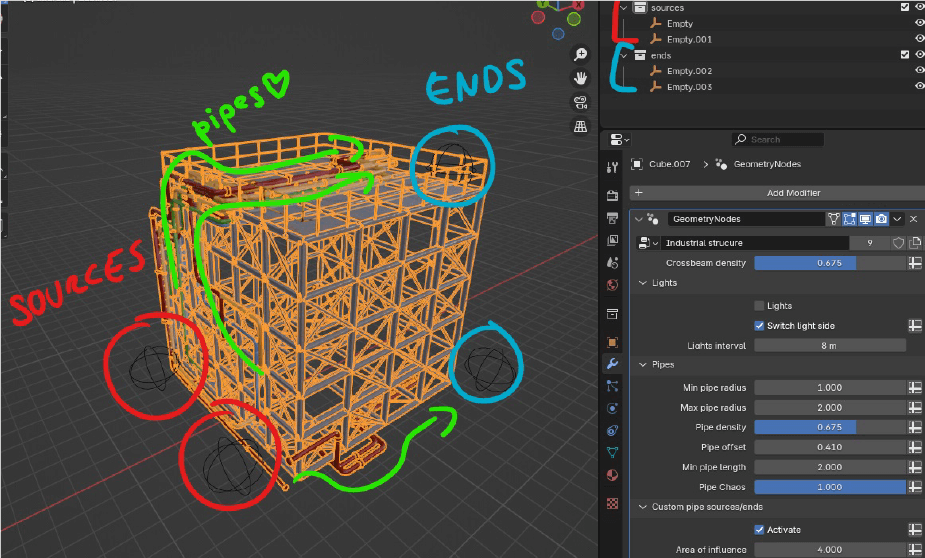Collapse the sources collection tree arrow

624,8
